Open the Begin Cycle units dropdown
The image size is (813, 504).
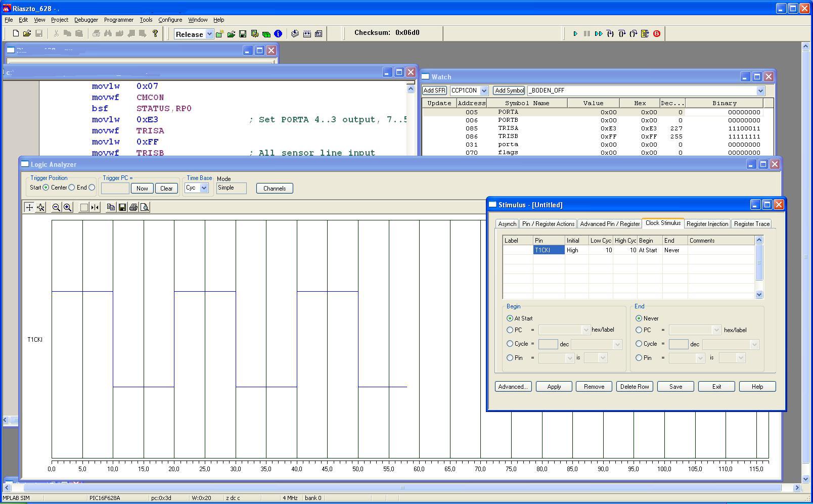617,344
